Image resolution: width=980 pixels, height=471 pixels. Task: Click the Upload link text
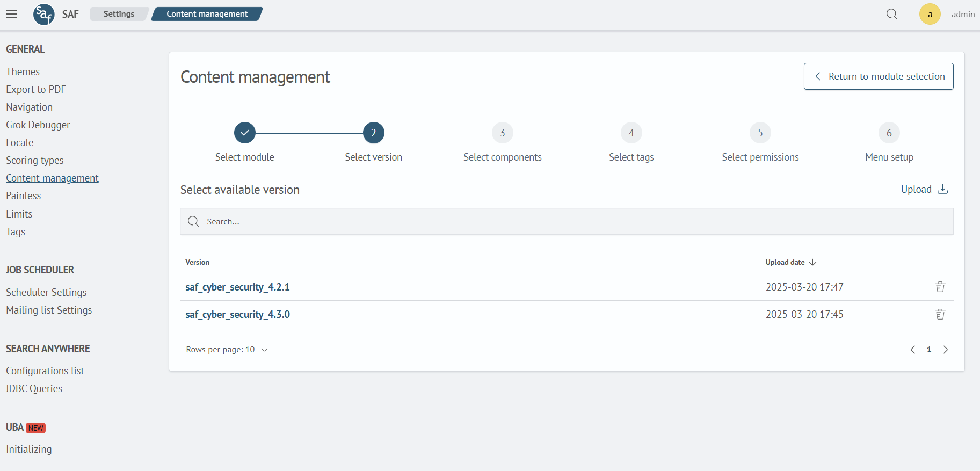point(916,189)
